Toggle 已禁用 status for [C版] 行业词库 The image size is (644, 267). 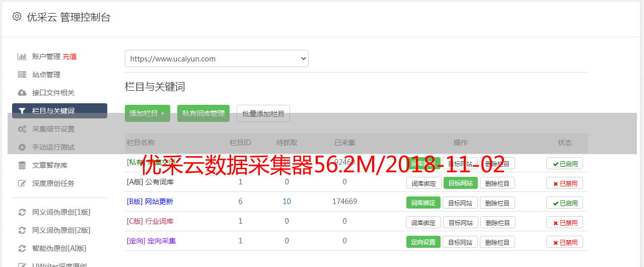click(565, 222)
